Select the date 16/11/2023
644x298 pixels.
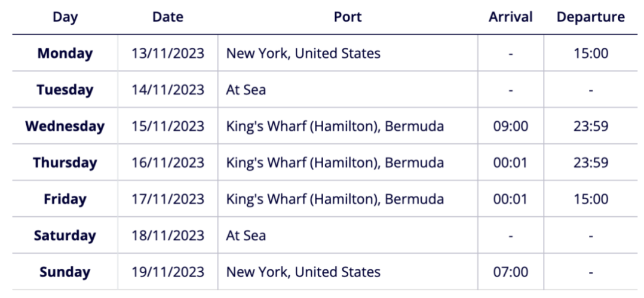(x=167, y=162)
